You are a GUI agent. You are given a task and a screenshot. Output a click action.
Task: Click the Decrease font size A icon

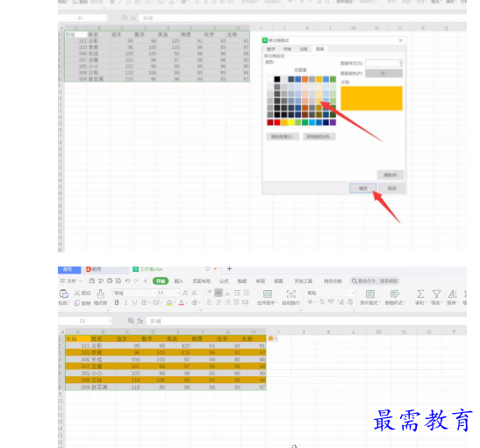[194, 293]
